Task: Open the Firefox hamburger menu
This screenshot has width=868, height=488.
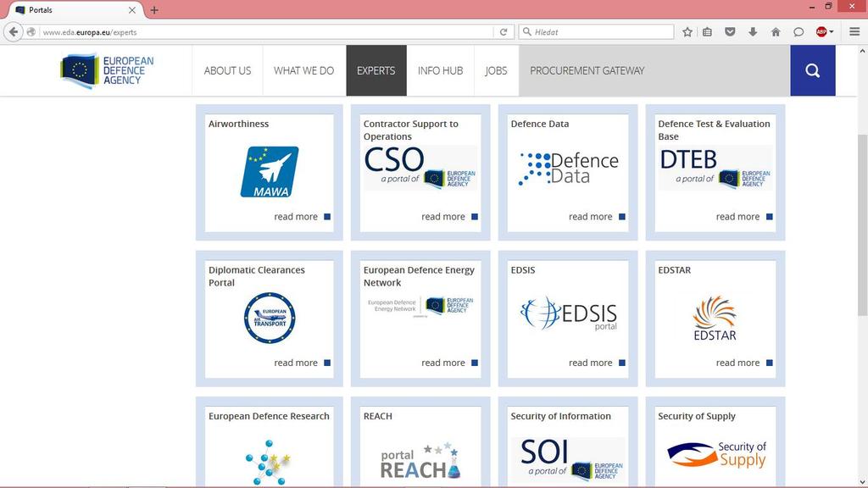Action: pyautogui.click(x=854, y=32)
